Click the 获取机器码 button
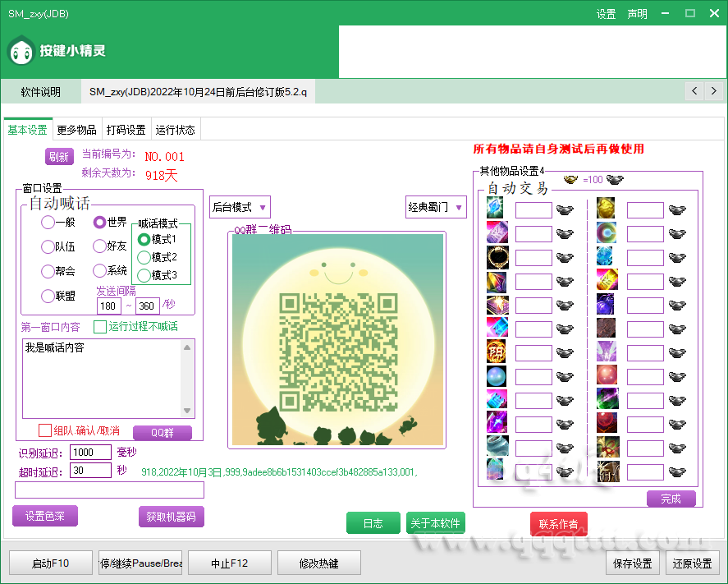The height and width of the screenshot is (584, 728). click(172, 516)
